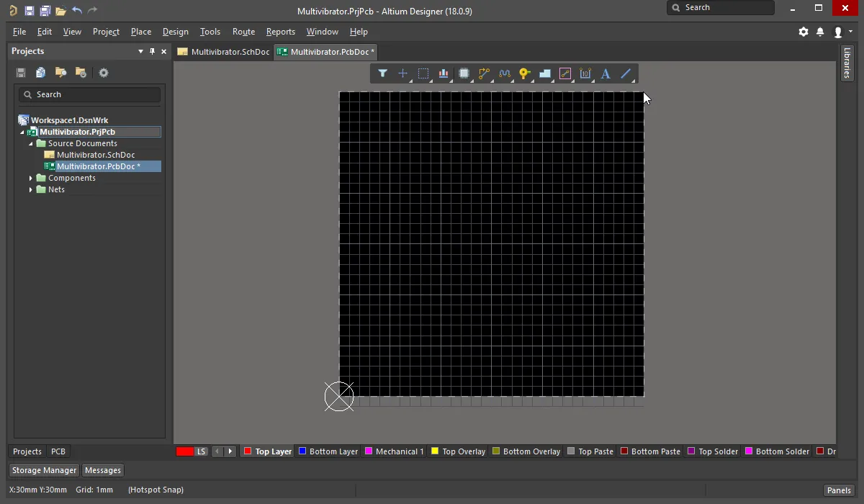The height and width of the screenshot is (504, 864).
Task: Open the File menu
Action: click(x=19, y=32)
